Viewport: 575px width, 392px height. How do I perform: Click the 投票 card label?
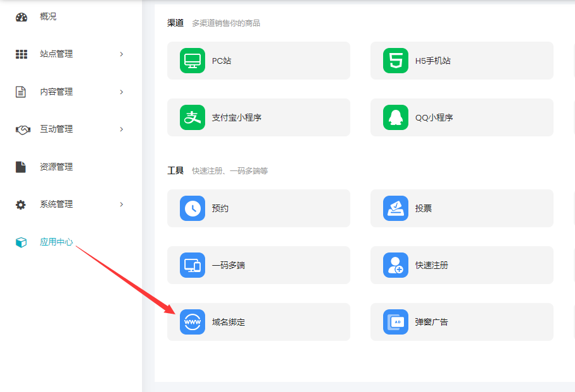click(x=424, y=208)
